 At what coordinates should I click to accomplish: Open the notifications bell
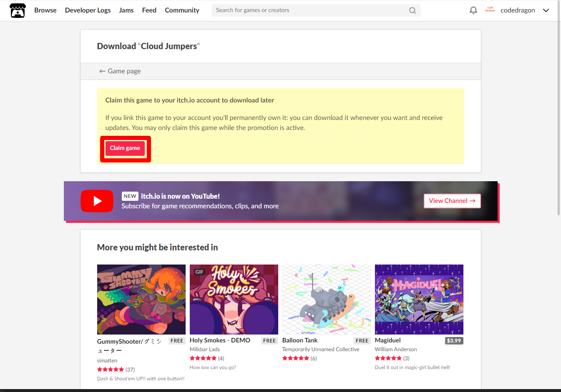[x=473, y=10]
